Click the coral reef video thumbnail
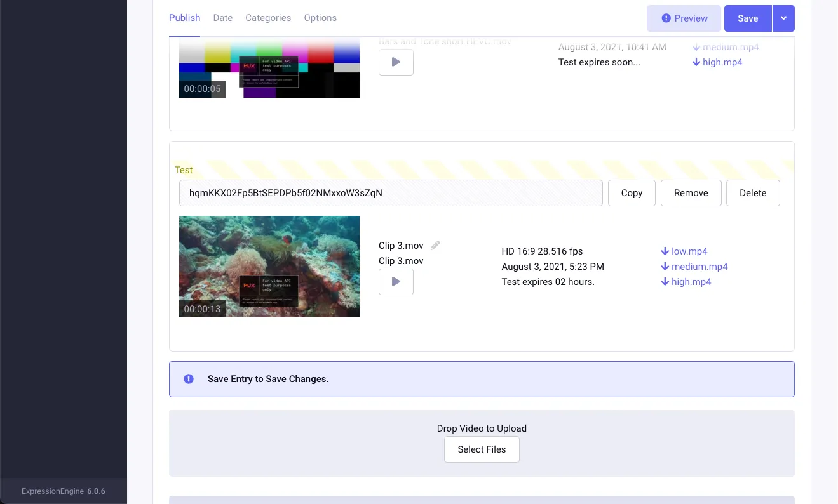The width and height of the screenshot is (838, 504). (x=269, y=267)
